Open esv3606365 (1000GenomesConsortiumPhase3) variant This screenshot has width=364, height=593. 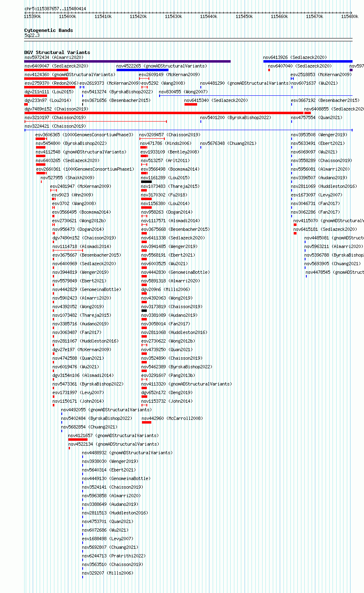(85, 135)
